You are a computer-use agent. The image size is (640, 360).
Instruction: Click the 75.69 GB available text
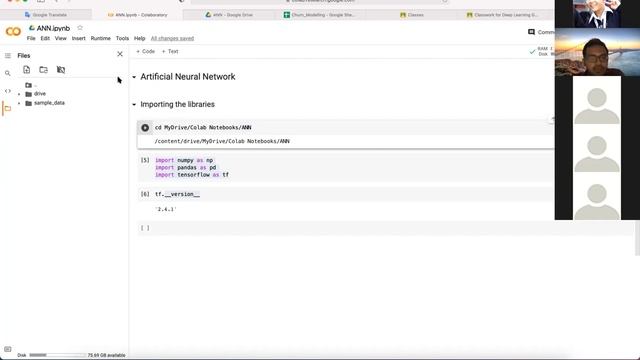click(106, 355)
